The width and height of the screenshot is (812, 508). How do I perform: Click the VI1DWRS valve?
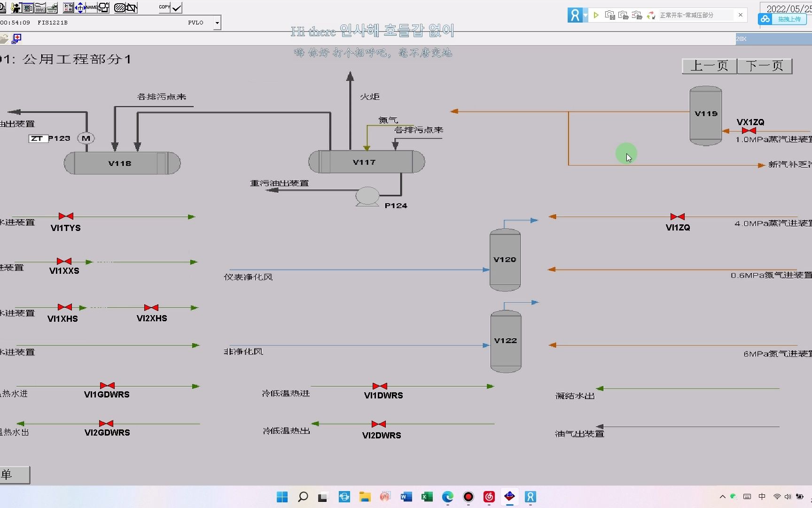click(380, 386)
